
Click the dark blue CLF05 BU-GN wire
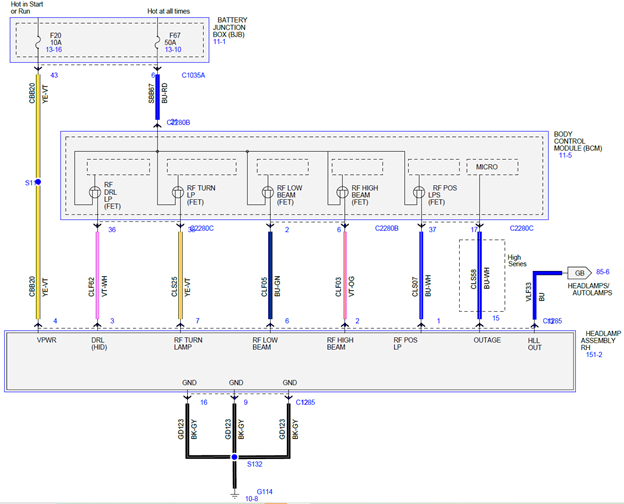pos(270,275)
